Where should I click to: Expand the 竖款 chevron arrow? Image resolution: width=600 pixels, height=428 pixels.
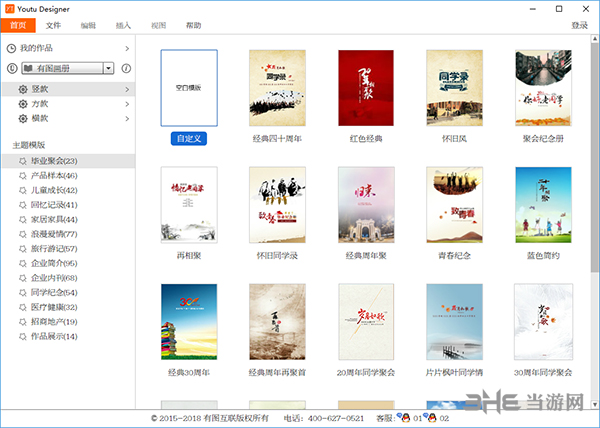[127, 90]
